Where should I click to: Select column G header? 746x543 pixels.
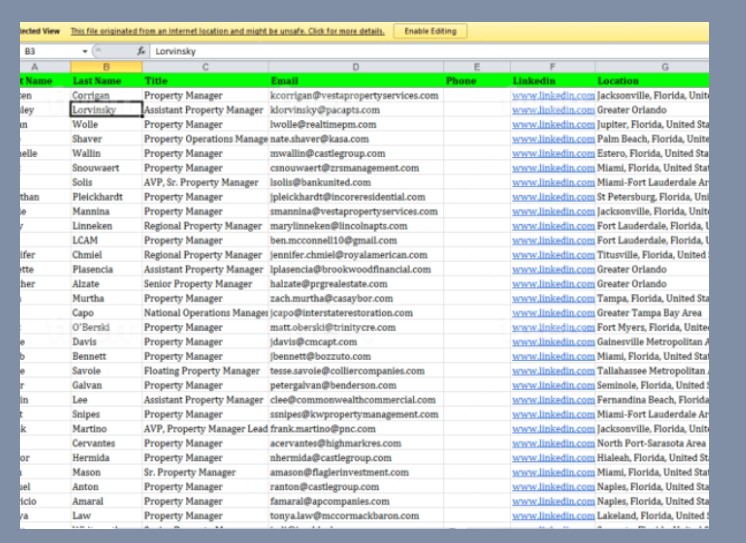(x=652, y=67)
